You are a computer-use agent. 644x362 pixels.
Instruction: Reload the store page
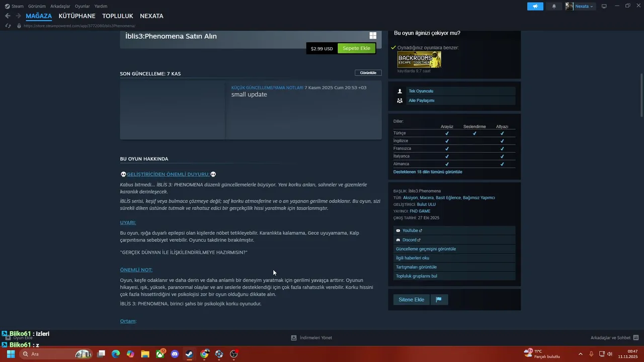tap(8, 26)
